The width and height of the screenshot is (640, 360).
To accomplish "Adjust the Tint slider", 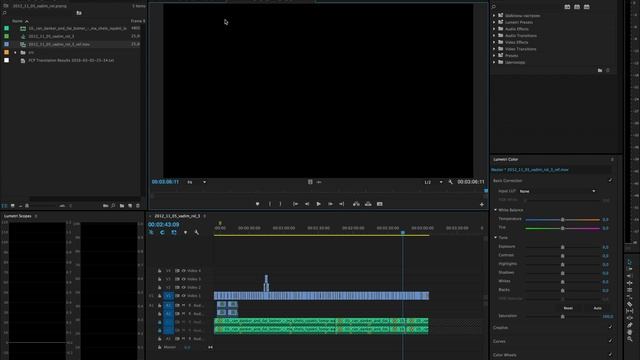I will point(562,228).
